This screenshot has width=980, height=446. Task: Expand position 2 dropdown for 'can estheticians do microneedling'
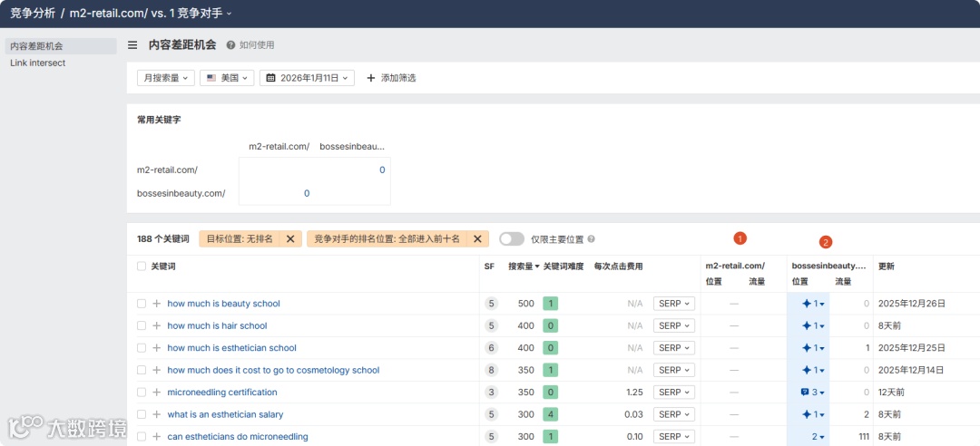[x=818, y=437]
